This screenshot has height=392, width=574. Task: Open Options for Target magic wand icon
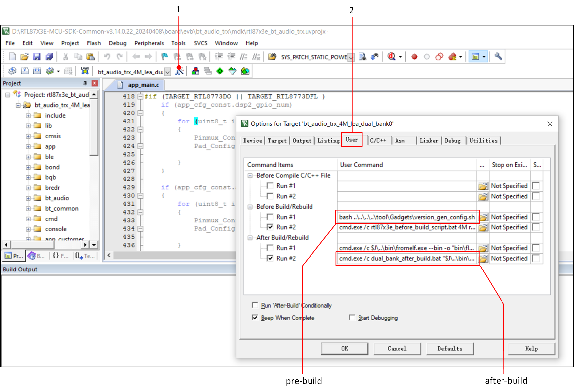pos(179,71)
